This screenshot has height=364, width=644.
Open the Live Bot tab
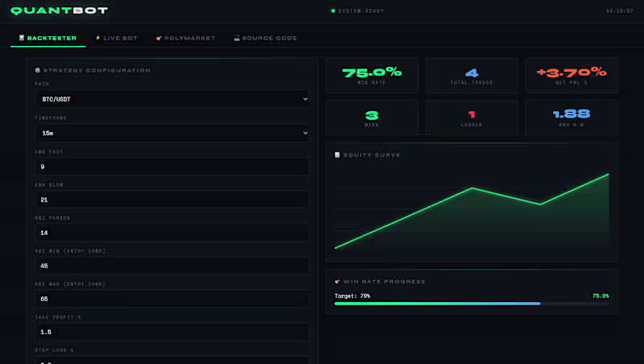117,38
